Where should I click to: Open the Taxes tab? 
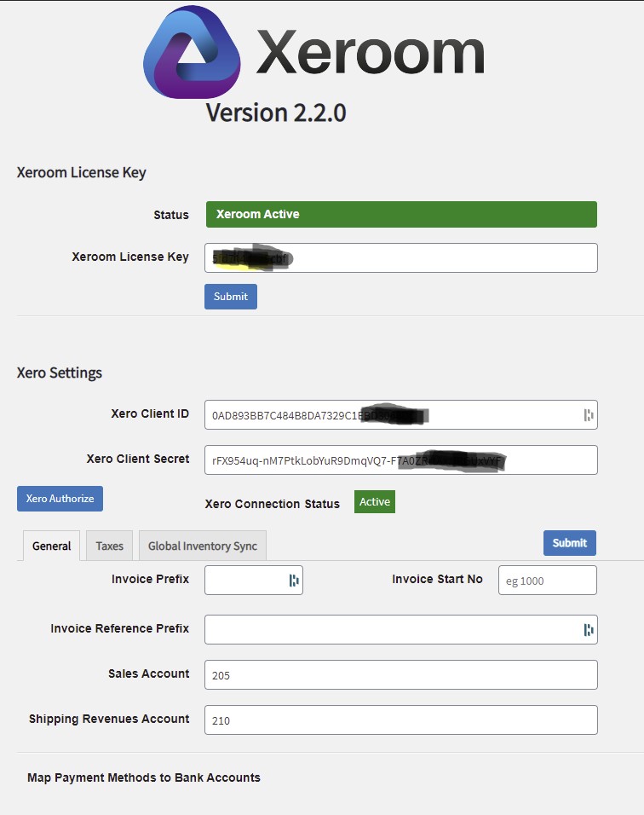110,546
